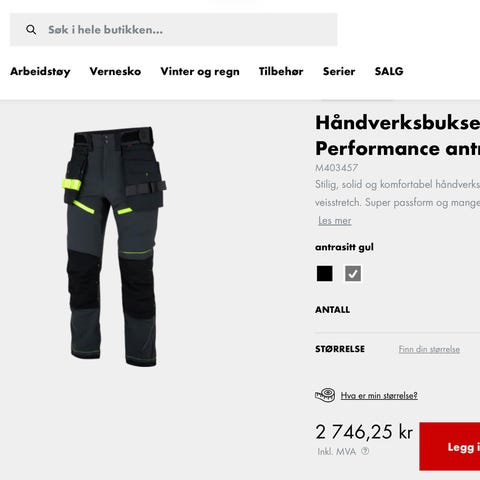
Task: Focus the store search input field
Action: pyautogui.click(x=174, y=30)
